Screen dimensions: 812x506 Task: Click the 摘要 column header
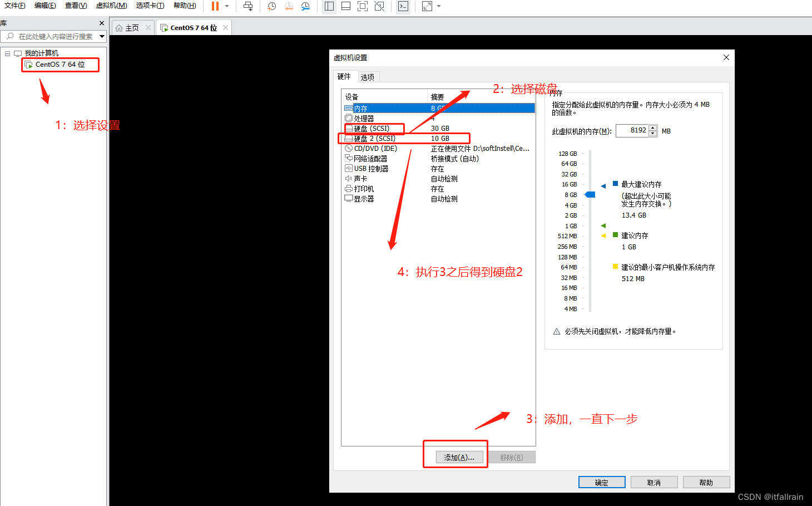(481, 96)
